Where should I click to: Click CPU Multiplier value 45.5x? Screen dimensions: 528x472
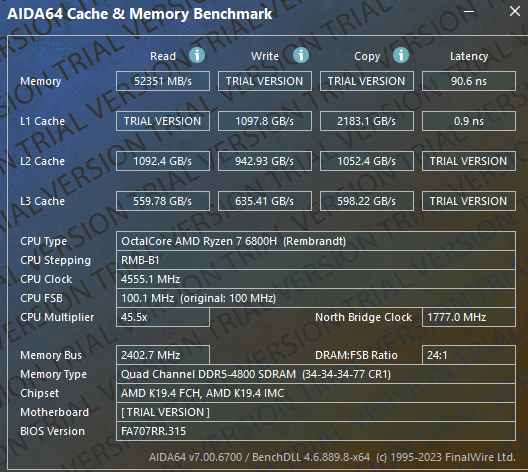163,317
